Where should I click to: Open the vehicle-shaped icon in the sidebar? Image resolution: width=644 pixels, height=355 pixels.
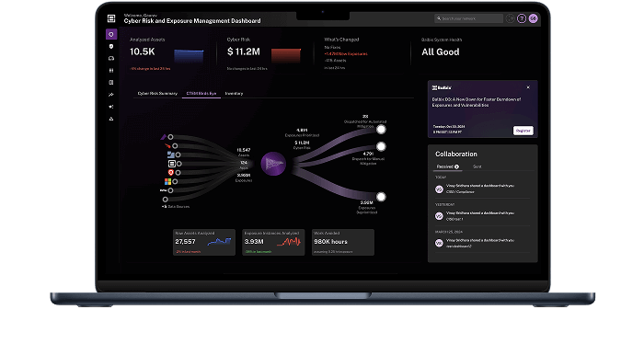tap(111, 59)
